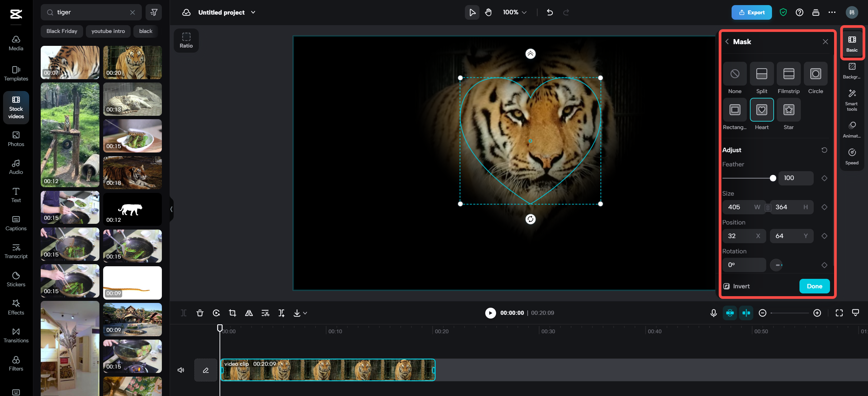Screen dimensions: 868x396
Task: Click the Export button
Action: 751,12
